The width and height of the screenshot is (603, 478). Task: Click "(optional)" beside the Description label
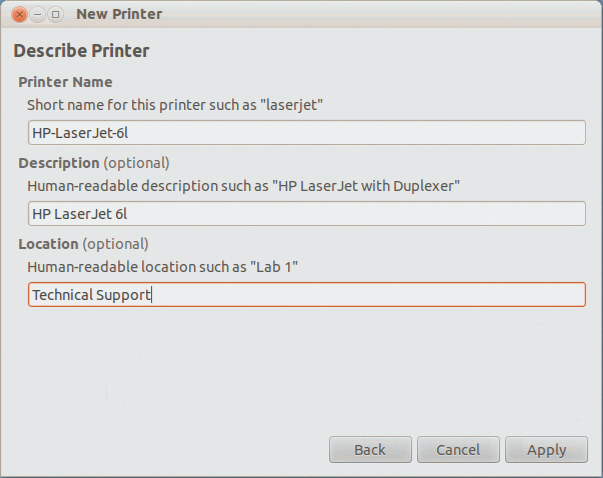137,163
